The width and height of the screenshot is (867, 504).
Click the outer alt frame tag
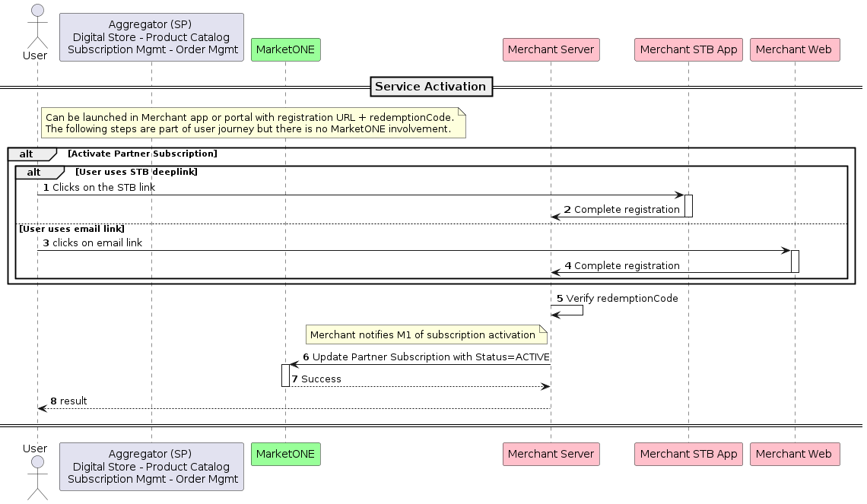(x=32, y=154)
